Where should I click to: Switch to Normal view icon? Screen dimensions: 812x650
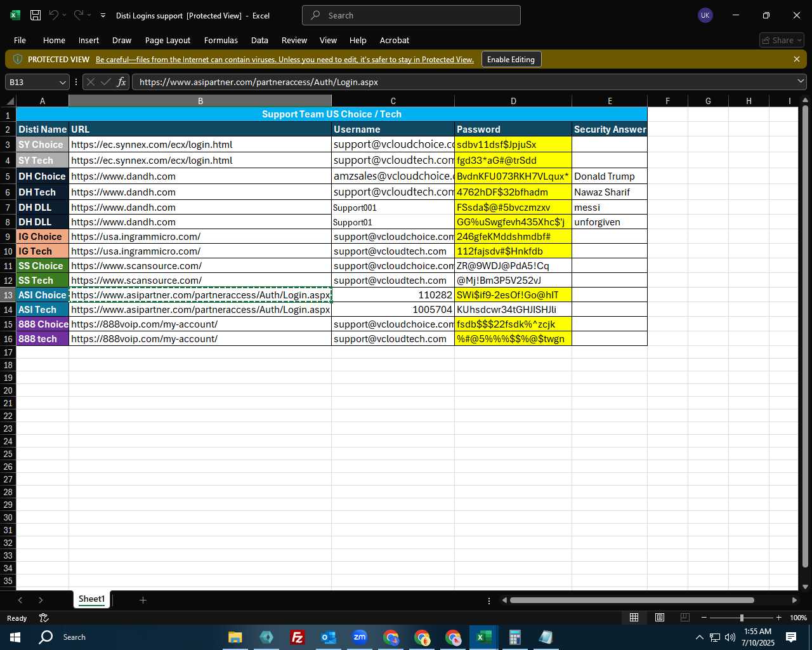[x=634, y=618]
